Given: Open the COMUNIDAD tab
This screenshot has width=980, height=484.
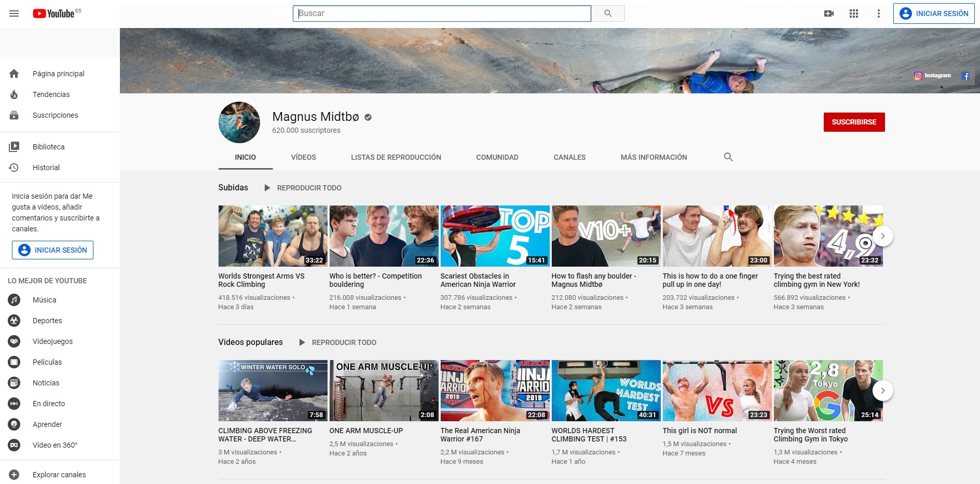Looking at the screenshot, I should coord(497,157).
